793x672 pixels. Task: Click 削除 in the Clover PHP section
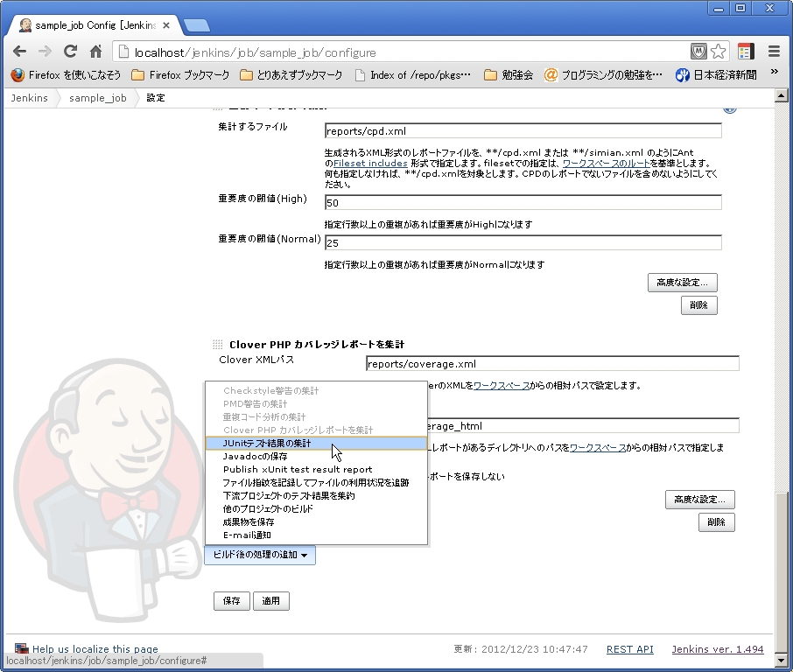click(717, 522)
